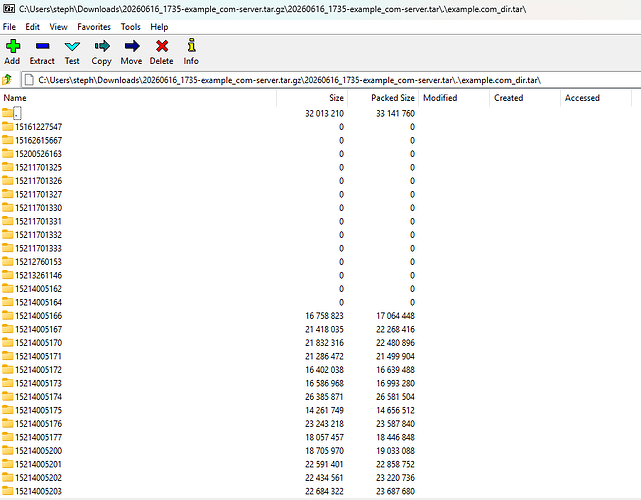The height and width of the screenshot is (500, 641).
Task: Select folder icon for 15213261146
Action: coord(8,275)
